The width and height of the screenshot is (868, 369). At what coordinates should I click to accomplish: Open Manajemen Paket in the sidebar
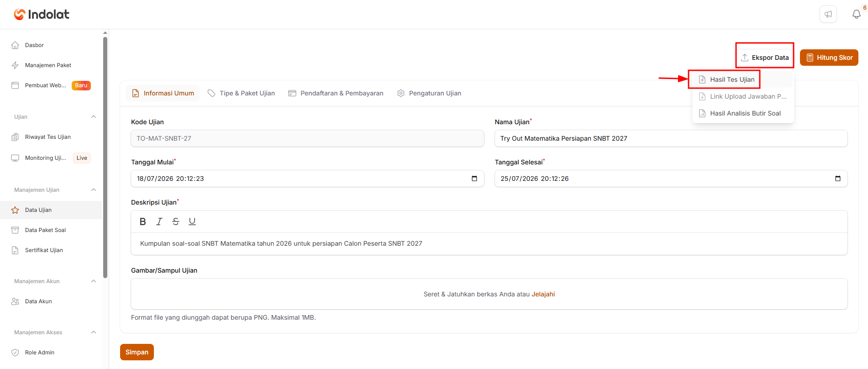51,65
